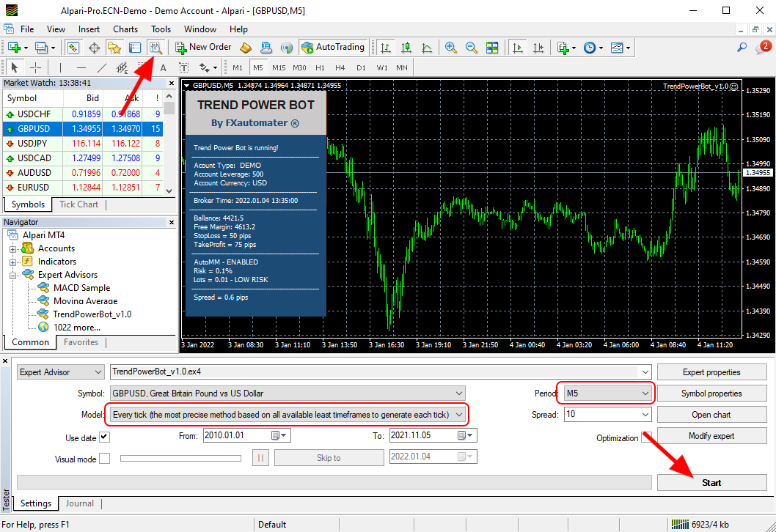Switch chart to M1 timeframe
Image resolution: width=776 pixels, height=532 pixels.
pos(238,67)
